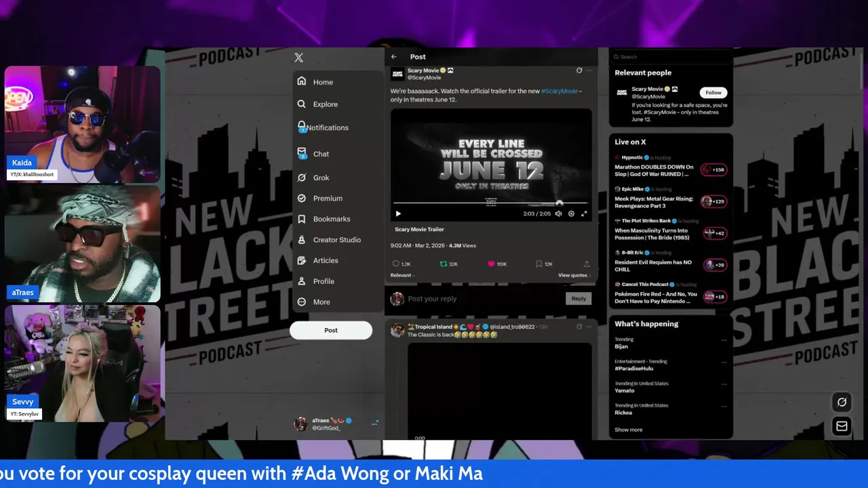Open the Creator Studio icon

(x=302, y=239)
